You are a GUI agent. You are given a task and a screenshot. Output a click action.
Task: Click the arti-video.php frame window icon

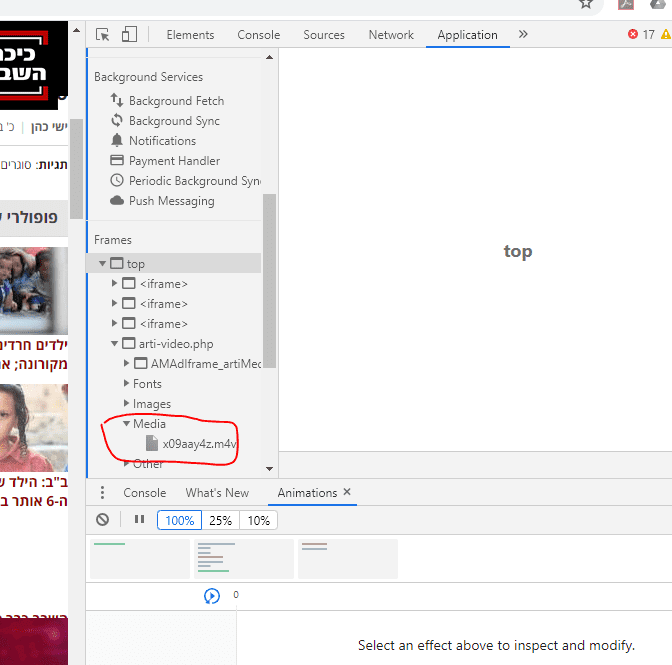(x=129, y=343)
